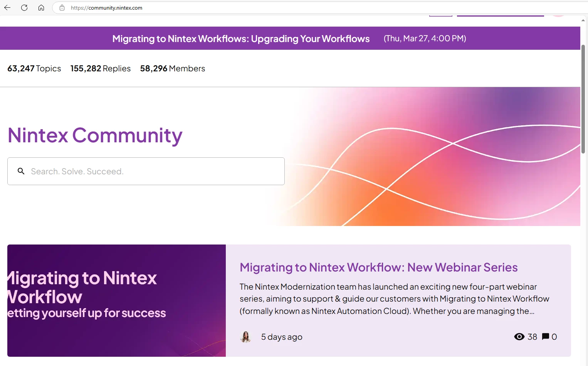Open Migrating to Nintex Workflow: New Webinar Series
Image resolution: width=588 pixels, height=366 pixels.
[379, 267]
